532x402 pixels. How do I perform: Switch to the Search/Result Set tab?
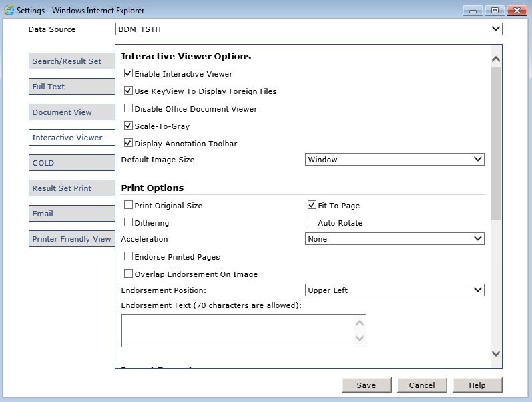[72, 61]
